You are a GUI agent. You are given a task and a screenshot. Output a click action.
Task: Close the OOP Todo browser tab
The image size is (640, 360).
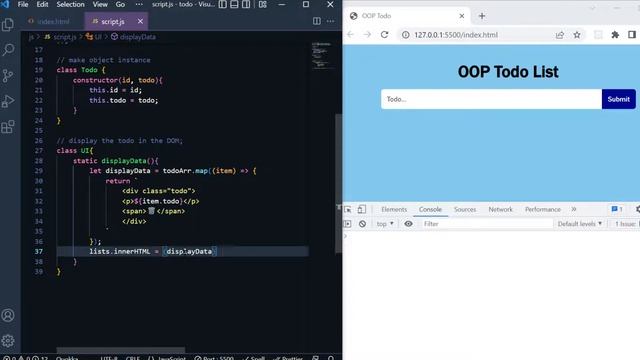[x=462, y=16]
